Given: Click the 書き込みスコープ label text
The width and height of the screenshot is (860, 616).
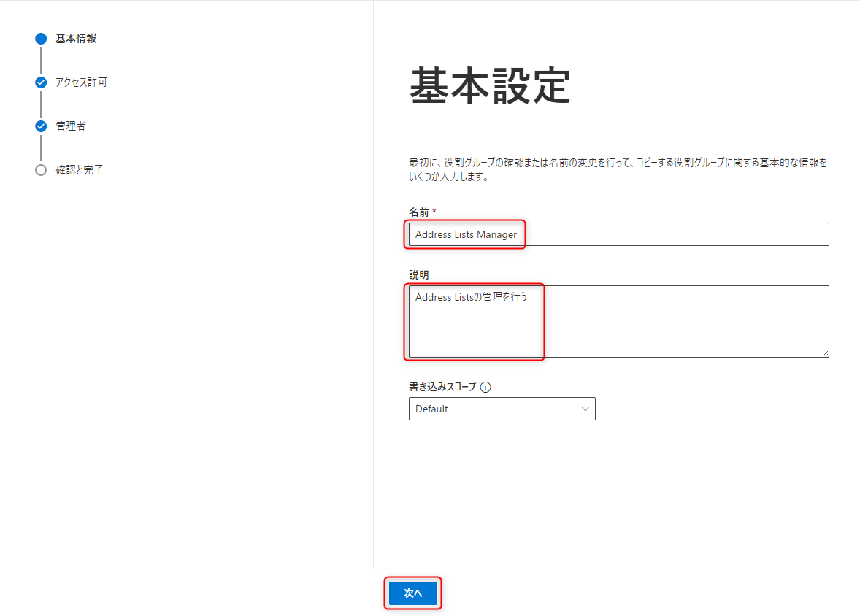Looking at the screenshot, I should (x=442, y=388).
